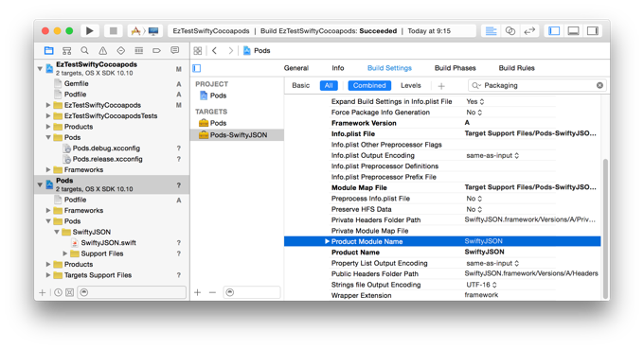Expand the EzTestSwiftyCocoapodsTests folder

(x=48, y=115)
